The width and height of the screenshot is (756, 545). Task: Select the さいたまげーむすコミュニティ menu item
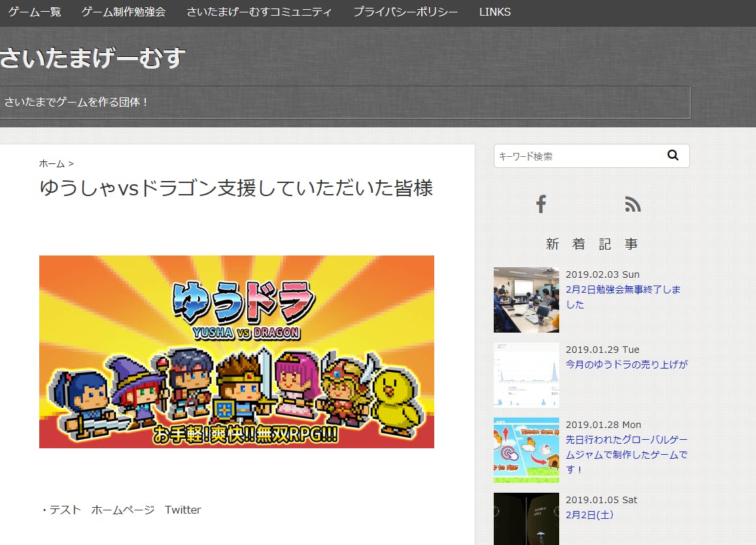pos(259,12)
